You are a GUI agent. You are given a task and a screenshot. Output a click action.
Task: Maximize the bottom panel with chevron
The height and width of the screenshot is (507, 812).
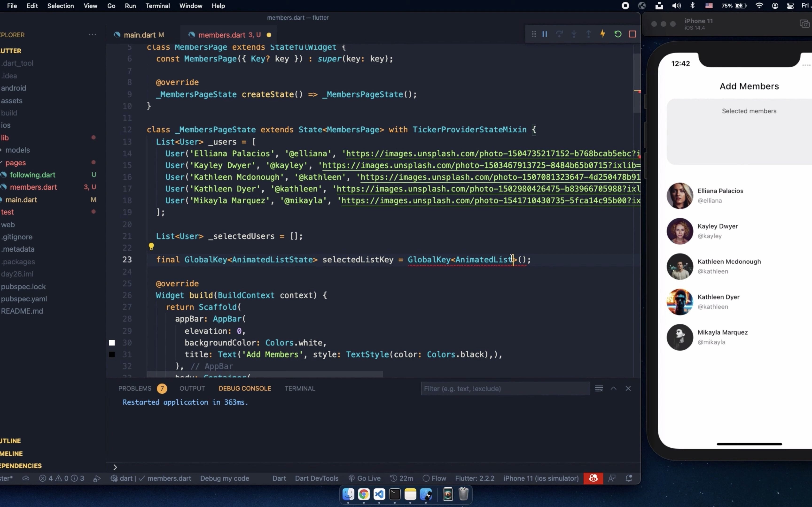(613, 388)
